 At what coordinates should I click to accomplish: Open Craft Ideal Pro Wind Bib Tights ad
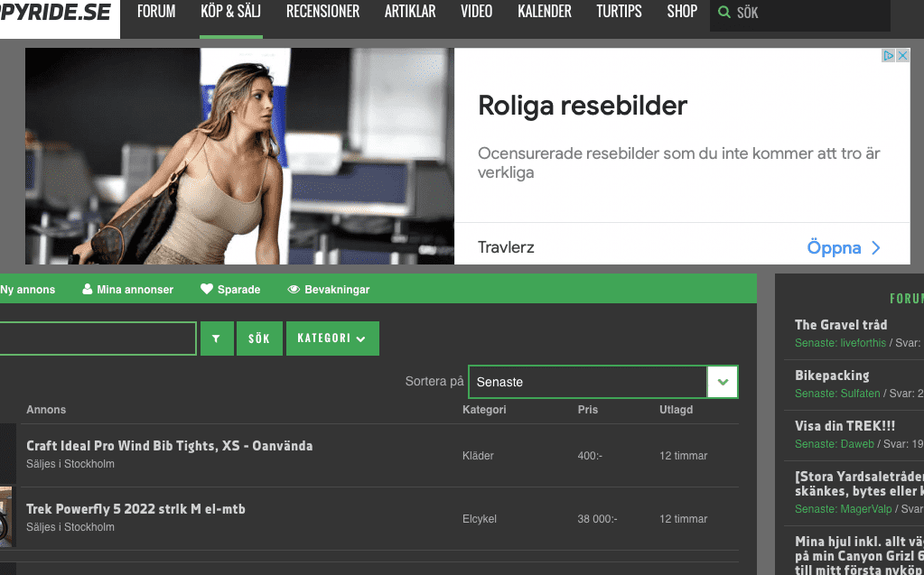[x=170, y=445]
